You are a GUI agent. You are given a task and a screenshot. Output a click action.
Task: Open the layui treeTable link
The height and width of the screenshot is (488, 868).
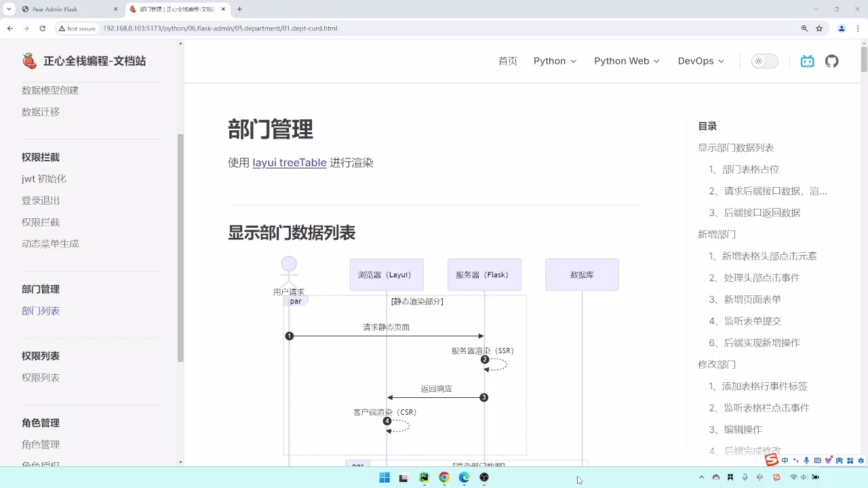[290, 163]
